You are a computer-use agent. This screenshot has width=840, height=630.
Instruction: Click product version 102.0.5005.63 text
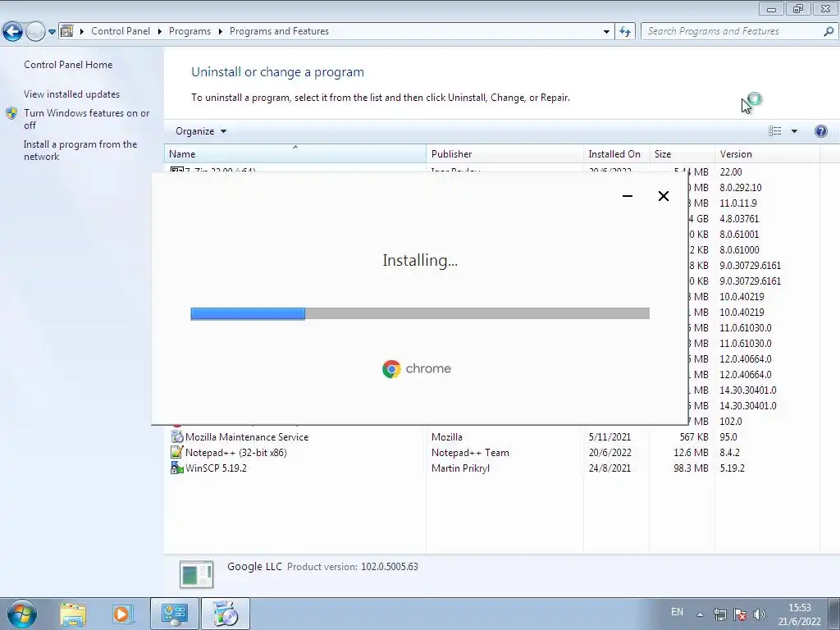point(389,567)
